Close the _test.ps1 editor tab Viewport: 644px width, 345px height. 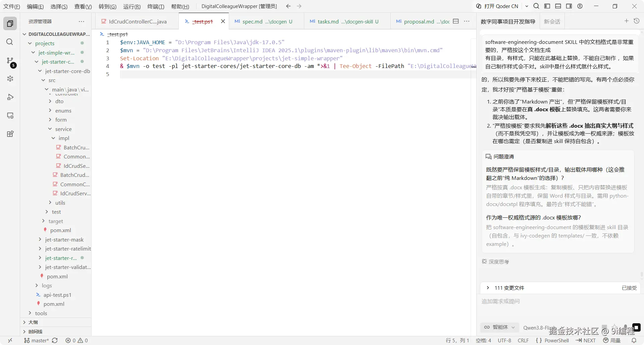[x=223, y=21]
